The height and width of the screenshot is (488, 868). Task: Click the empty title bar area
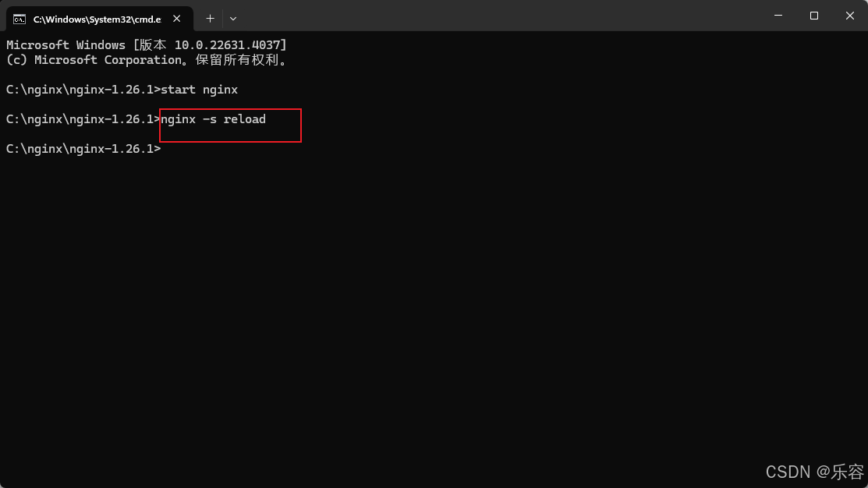pos(498,16)
